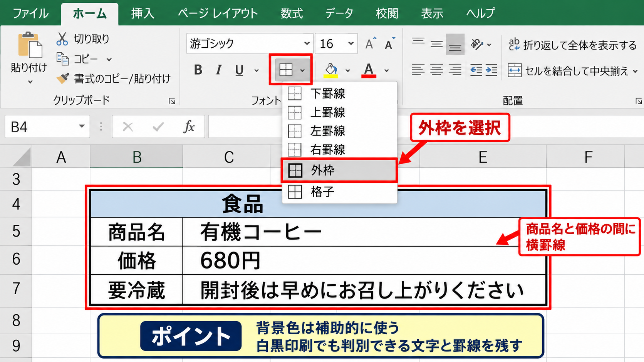644x362 pixels.
Task: Click 折り返して全体を表示する wrap text
Action: tap(572, 45)
